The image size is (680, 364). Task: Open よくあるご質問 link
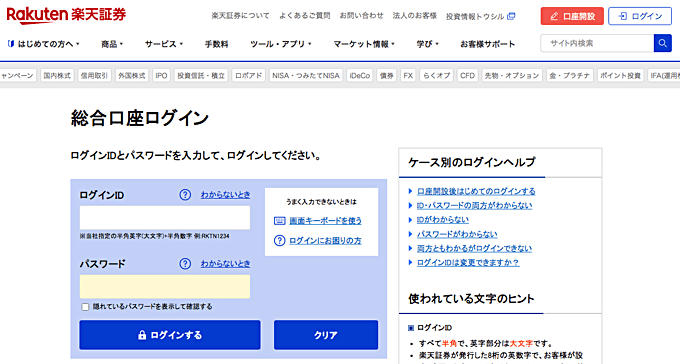pos(304,16)
